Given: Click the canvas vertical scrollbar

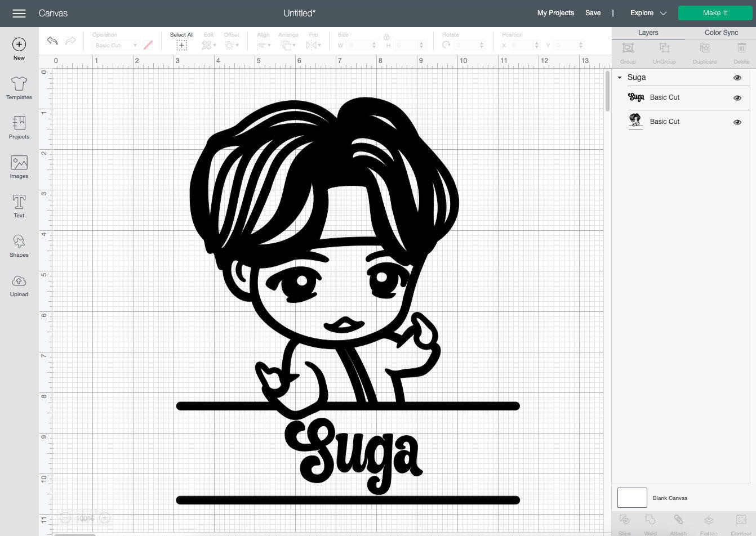Looking at the screenshot, I should coord(607,91).
